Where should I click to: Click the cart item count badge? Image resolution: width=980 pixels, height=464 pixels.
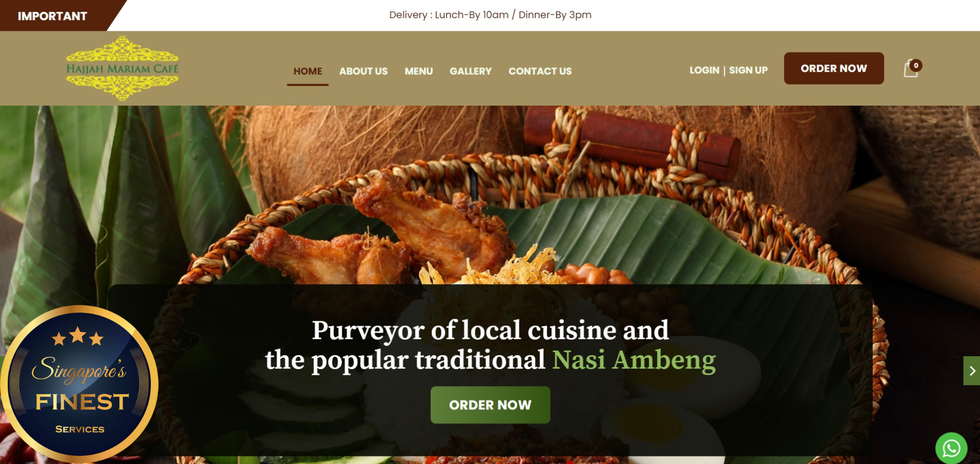pos(916,65)
